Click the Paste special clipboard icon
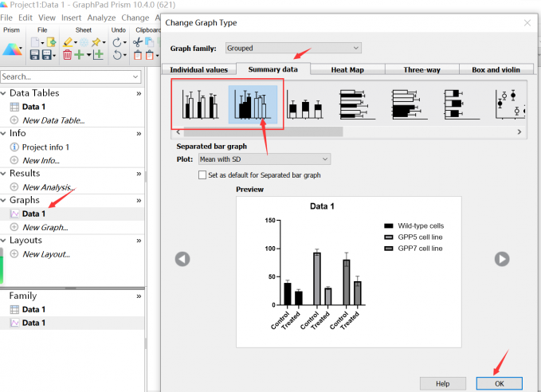This screenshot has width=541, height=392. (150, 54)
